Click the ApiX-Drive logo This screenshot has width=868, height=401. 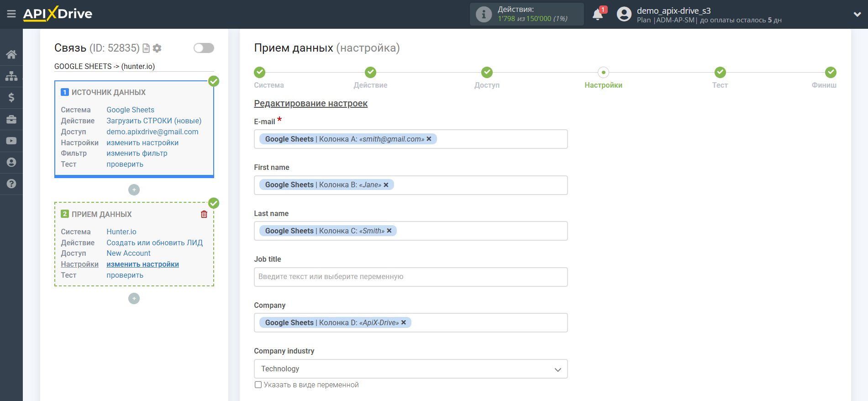[58, 14]
